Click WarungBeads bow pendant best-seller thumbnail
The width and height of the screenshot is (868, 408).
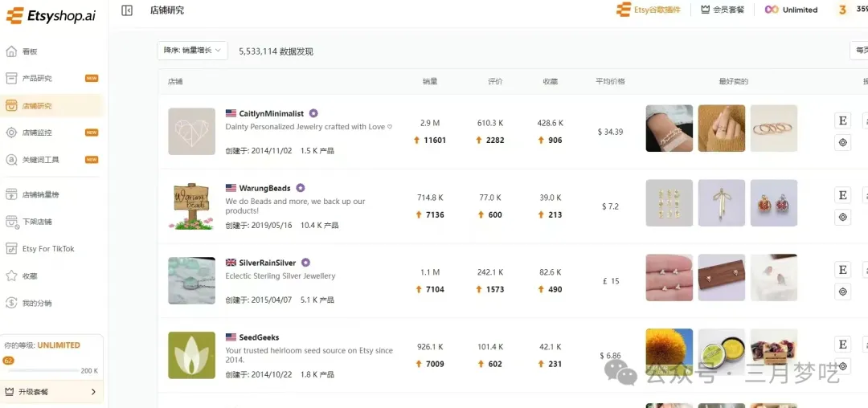coord(721,203)
